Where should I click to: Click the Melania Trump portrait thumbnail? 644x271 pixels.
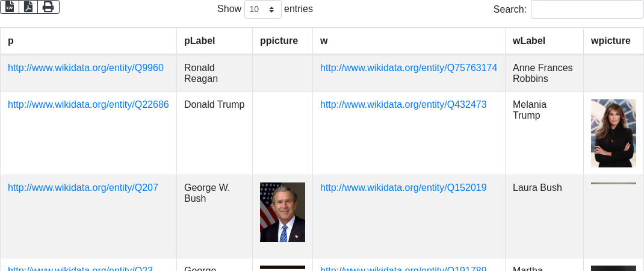(614, 133)
